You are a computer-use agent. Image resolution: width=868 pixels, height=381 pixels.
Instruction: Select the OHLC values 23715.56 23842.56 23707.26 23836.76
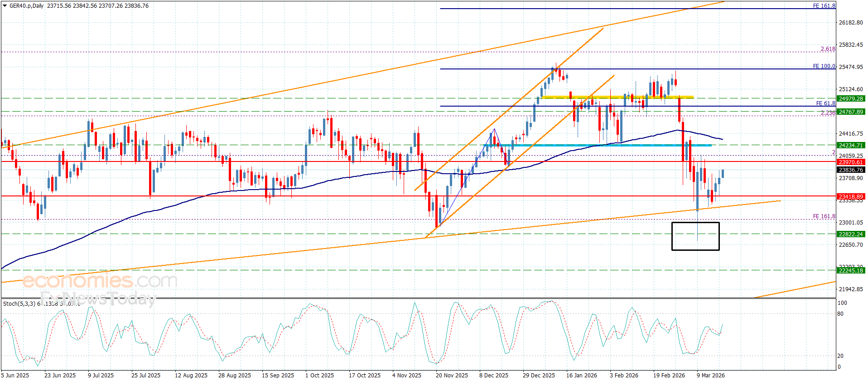[98, 6]
